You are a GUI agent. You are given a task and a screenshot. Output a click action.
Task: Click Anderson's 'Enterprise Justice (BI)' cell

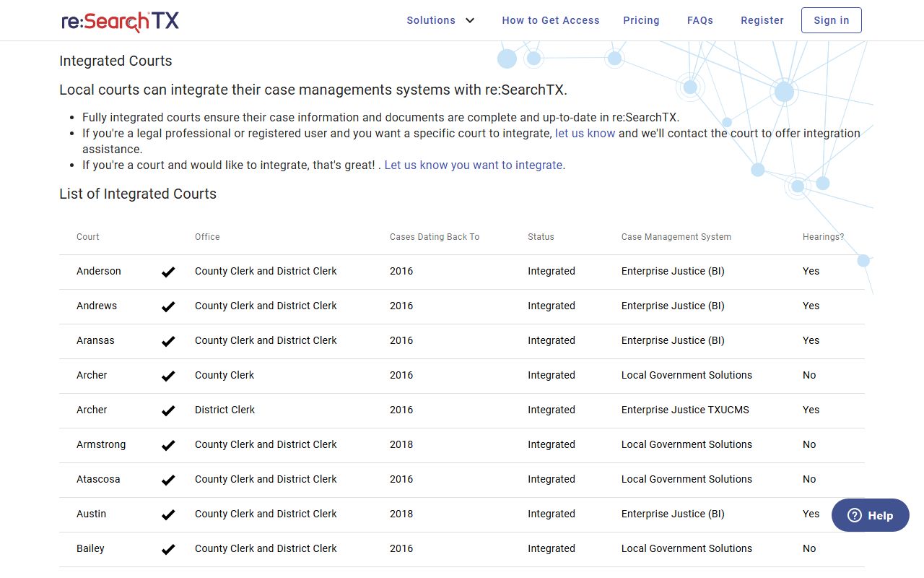[673, 271]
